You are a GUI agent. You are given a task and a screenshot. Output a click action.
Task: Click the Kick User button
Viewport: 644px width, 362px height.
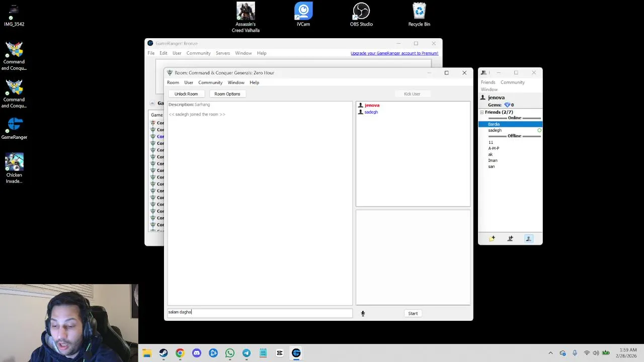point(412,94)
